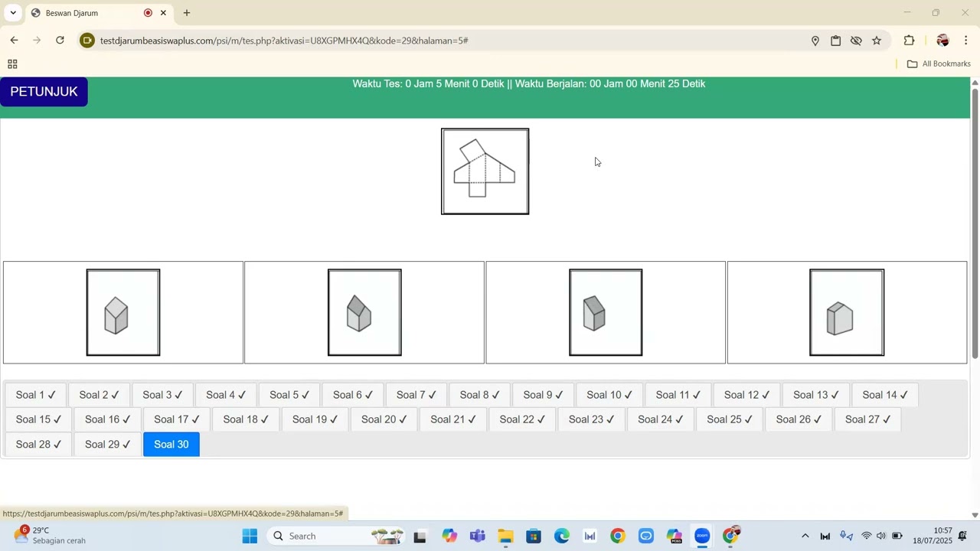This screenshot has width=980, height=551.
Task: Open the Chrome three-dot menu
Action: click(x=966, y=41)
